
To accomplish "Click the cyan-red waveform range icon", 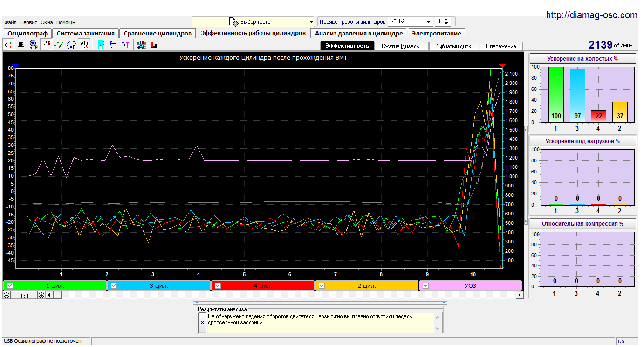I will [100, 45].
